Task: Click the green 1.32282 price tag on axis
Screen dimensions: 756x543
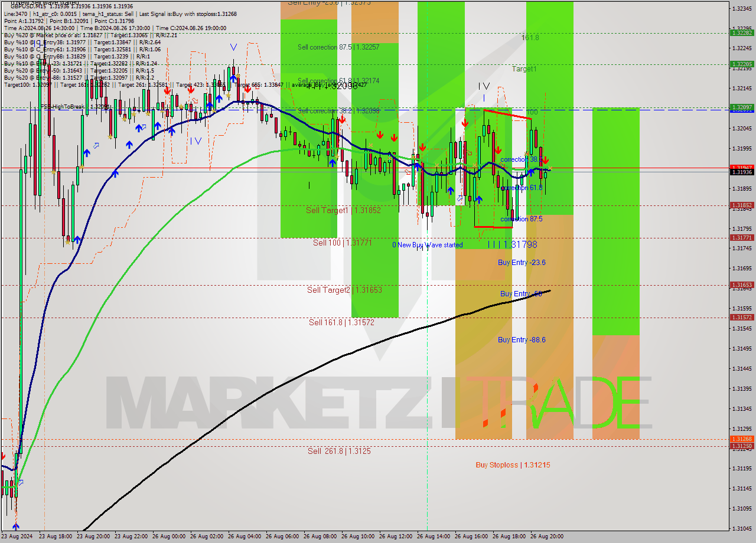Action: point(742,33)
